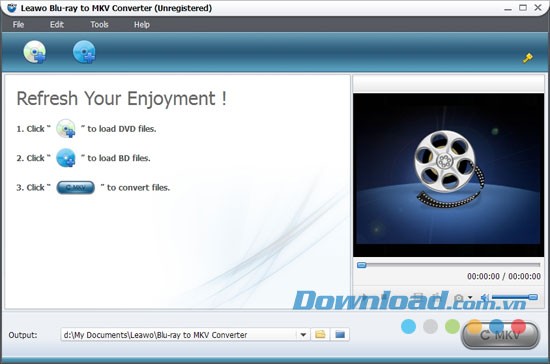The height and width of the screenshot is (364, 550).
Task: Mute audio with the speaker icon
Action: (485, 298)
